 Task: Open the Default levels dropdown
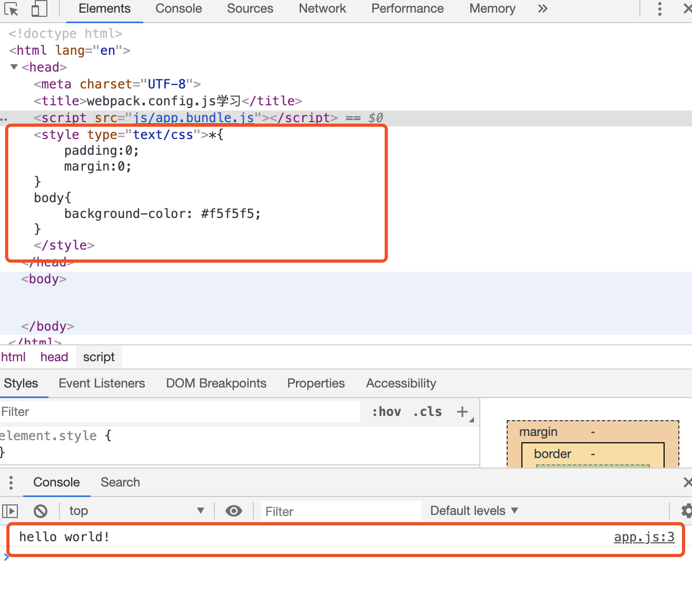(x=474, y=511)
